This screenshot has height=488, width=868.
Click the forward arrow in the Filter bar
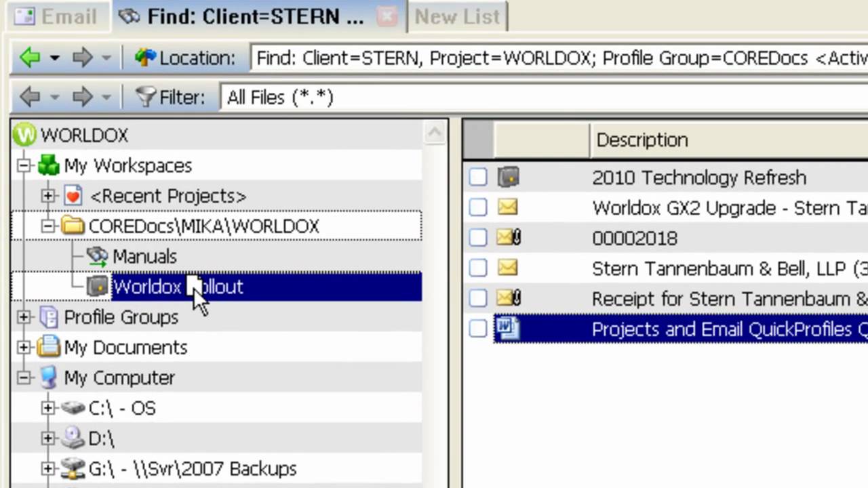click(x=82, y=97)
